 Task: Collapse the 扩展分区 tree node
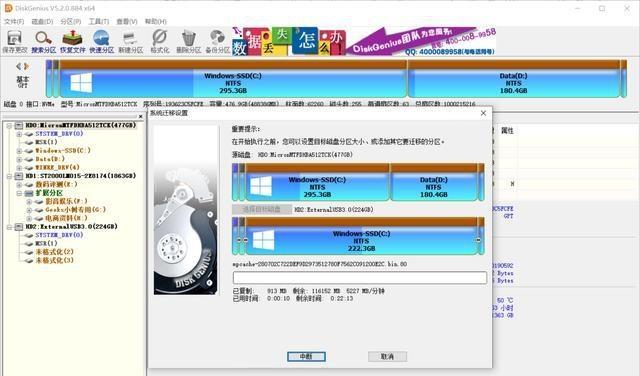point(19,193)
